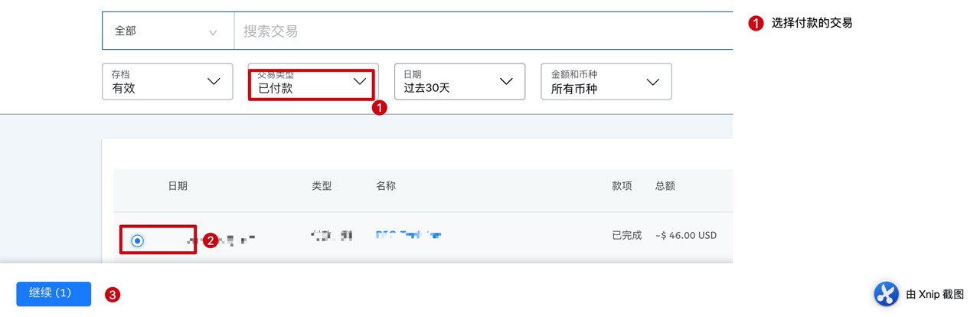Click the 类型 column header
Screen dimensions: 980x317
322,186
